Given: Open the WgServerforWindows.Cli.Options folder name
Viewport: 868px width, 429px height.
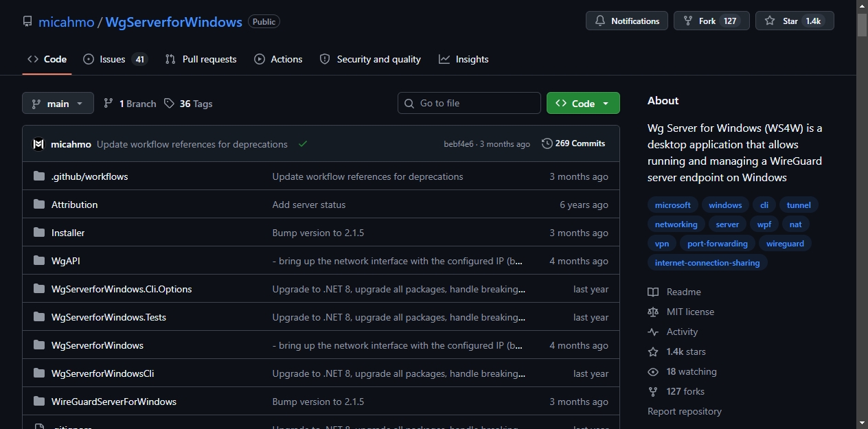Looking at the screenshot, I should coord(122,289).
